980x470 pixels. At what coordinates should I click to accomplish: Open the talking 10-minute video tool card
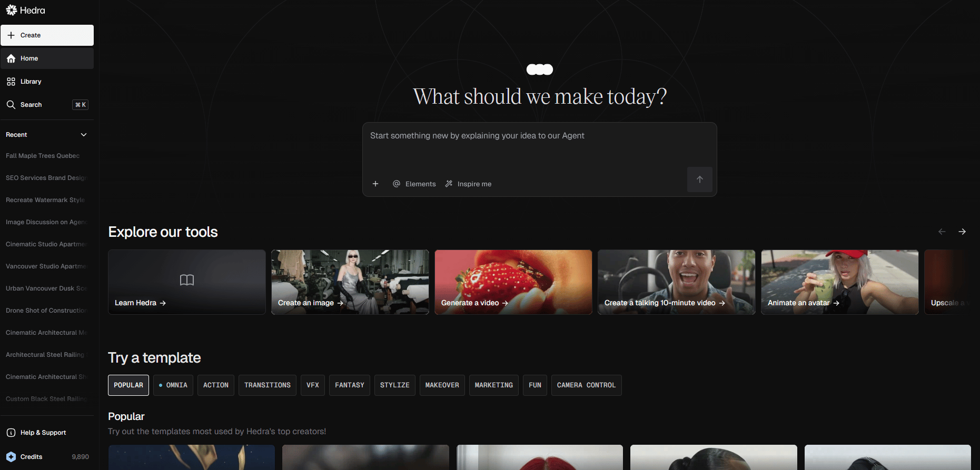tap(677, 282)
